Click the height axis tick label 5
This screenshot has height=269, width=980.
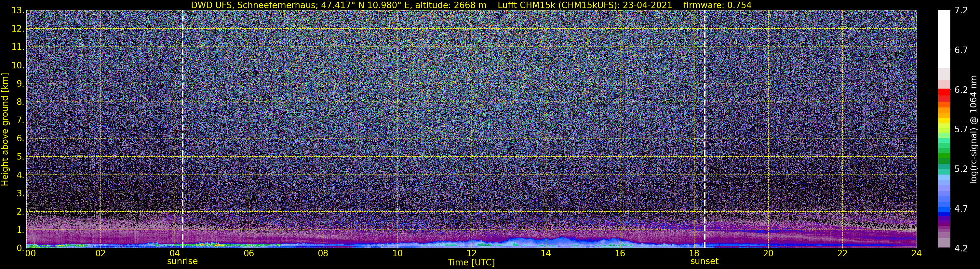(20, 157)
